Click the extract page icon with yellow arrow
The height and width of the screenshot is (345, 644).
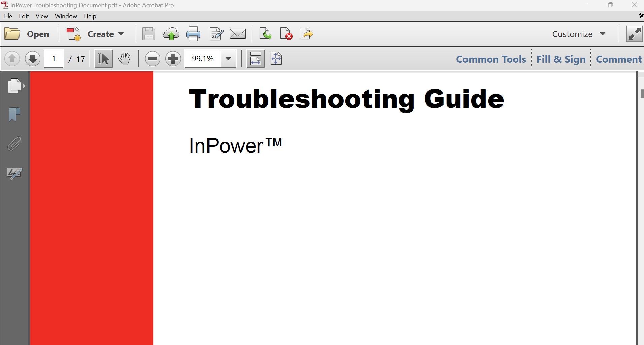coord(307,34)
